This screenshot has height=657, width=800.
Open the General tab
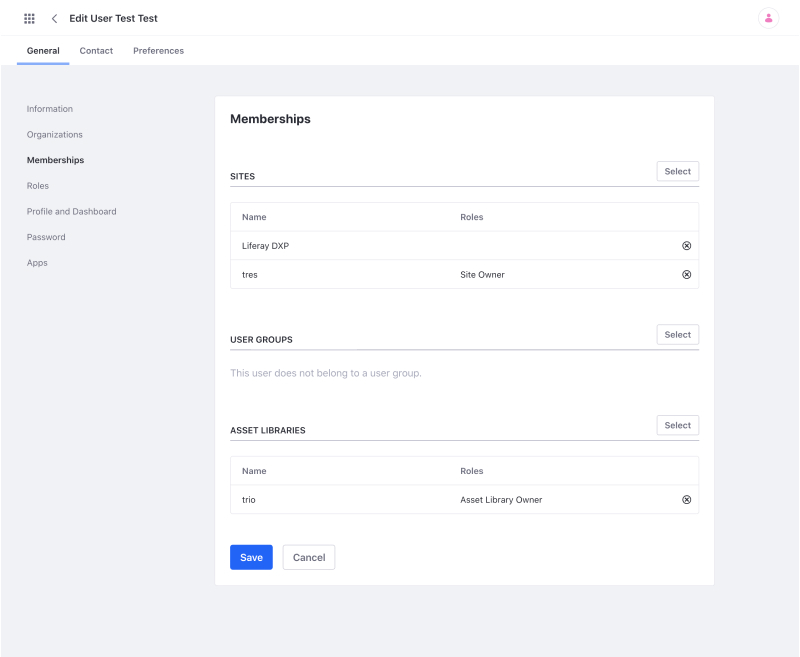click(42, 50)
